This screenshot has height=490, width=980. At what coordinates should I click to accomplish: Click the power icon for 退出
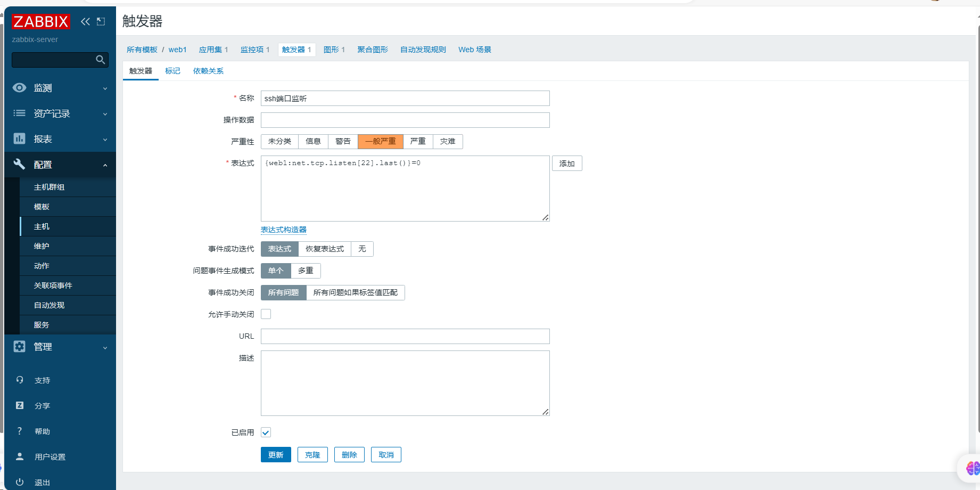pos(20,482)
